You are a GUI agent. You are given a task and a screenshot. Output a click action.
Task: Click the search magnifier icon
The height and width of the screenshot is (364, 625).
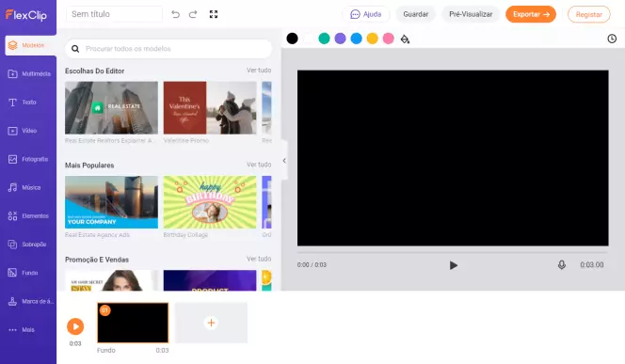coord(75,49)
